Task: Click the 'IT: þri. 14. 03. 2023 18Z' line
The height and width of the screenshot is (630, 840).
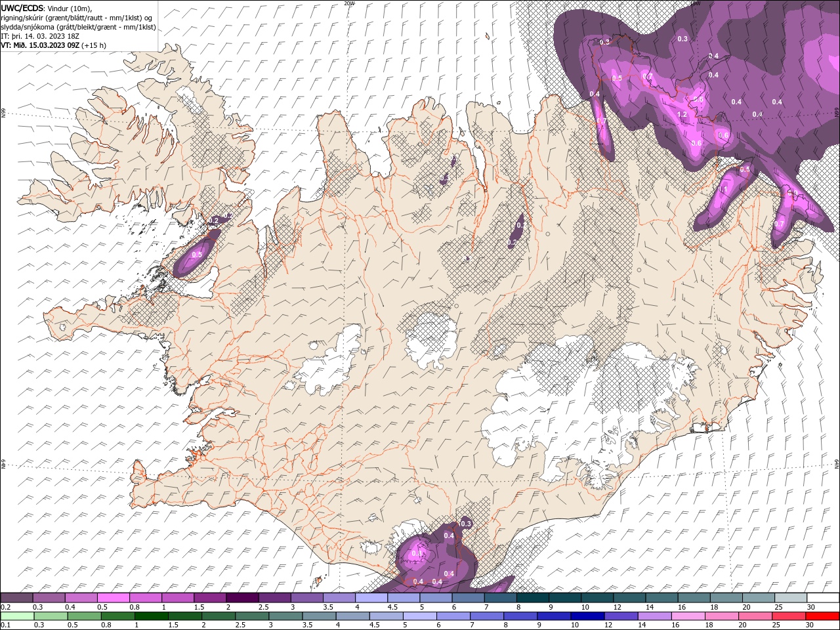Action: 40,36
